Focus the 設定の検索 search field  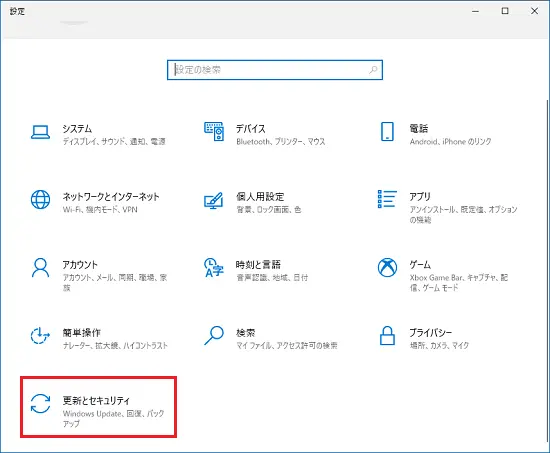(275, 70)
